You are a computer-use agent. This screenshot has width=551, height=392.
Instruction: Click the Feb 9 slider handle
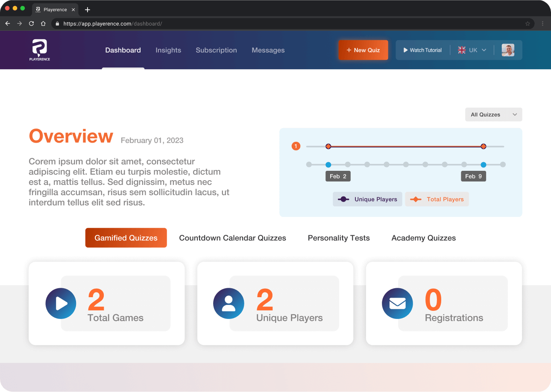(x=484, y=164)
